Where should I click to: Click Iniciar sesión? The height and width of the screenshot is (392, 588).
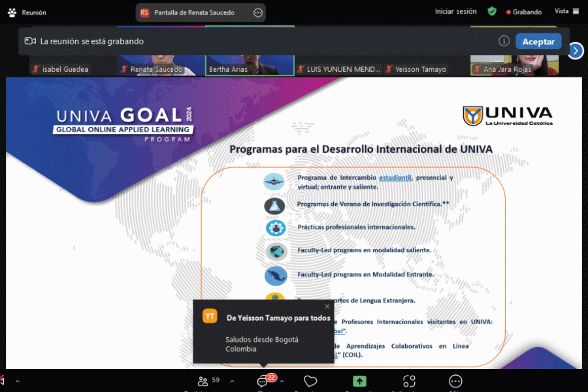[455, 12]
